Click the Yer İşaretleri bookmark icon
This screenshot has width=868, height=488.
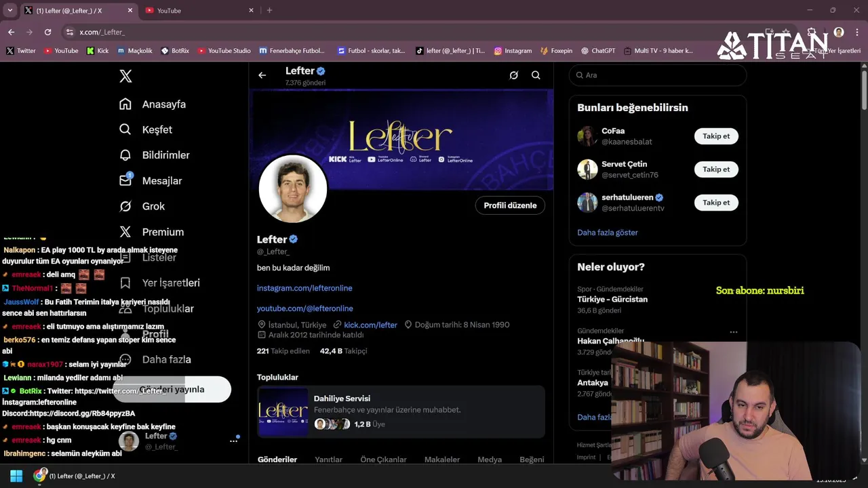pyautogui.click(x=125, y=283)
